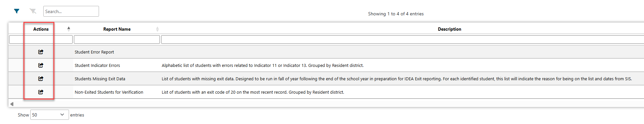Open the Student Indicator Errors action icon
The width and height of the screenshot is (644, 124).
point(41,65)
